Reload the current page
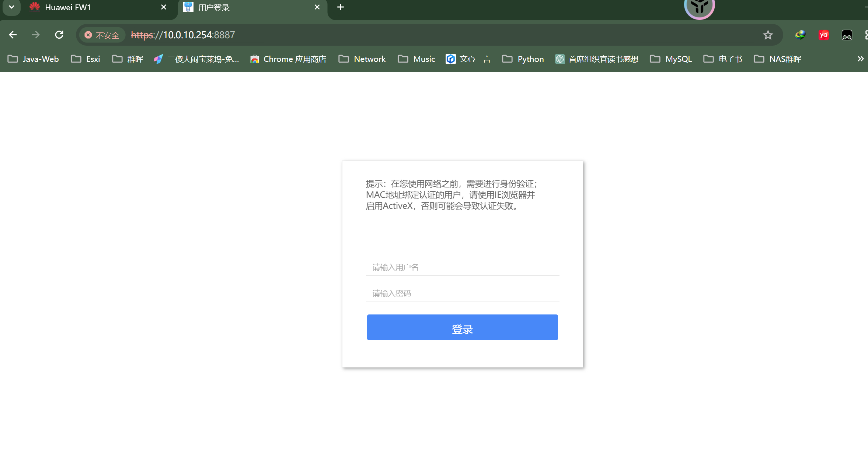 [59, 35]
